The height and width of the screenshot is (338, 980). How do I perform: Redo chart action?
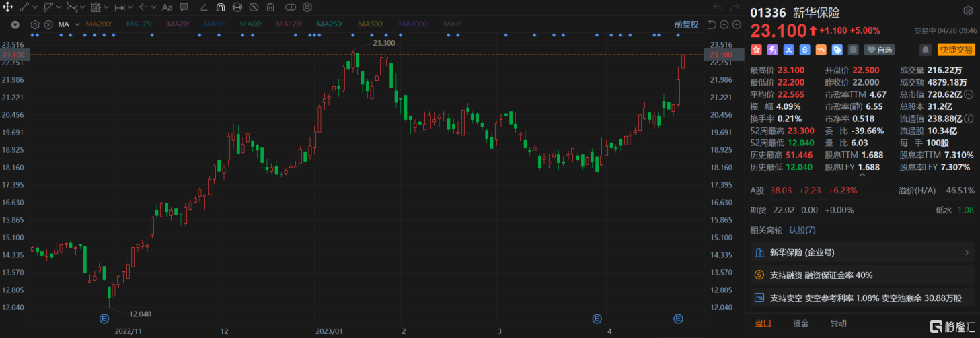pyautogui.click(x=736, y=7)
